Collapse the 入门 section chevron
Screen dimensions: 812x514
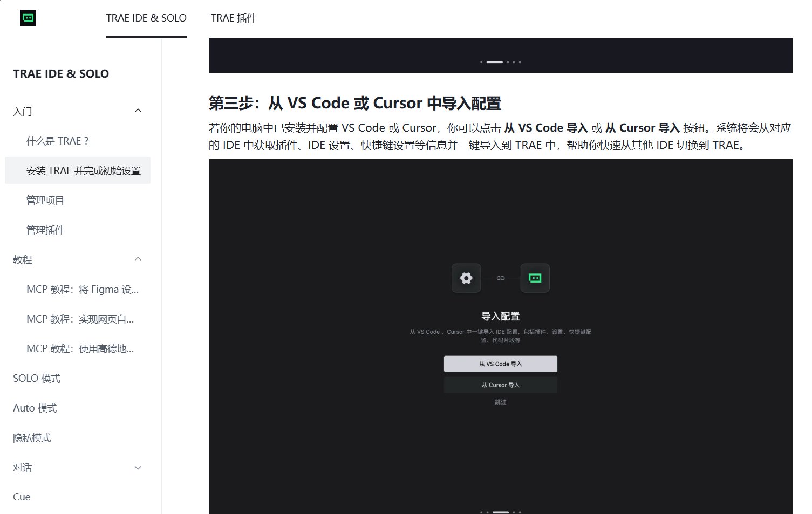click(x=138, y=111)
